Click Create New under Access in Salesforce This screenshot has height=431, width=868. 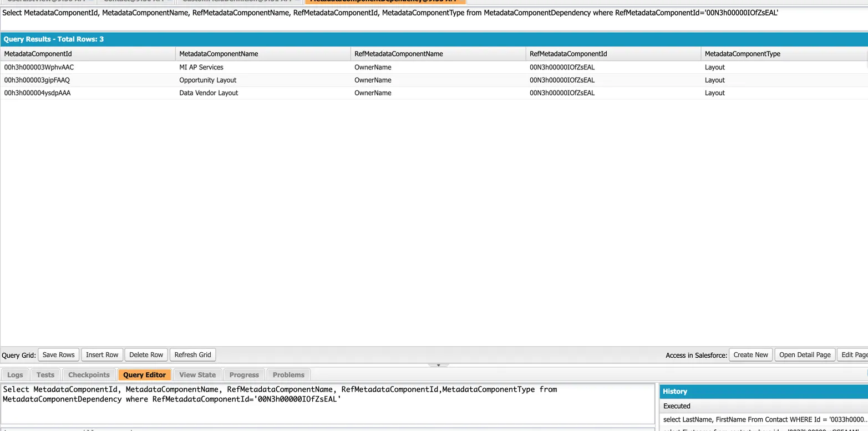[x=750, y=354]
